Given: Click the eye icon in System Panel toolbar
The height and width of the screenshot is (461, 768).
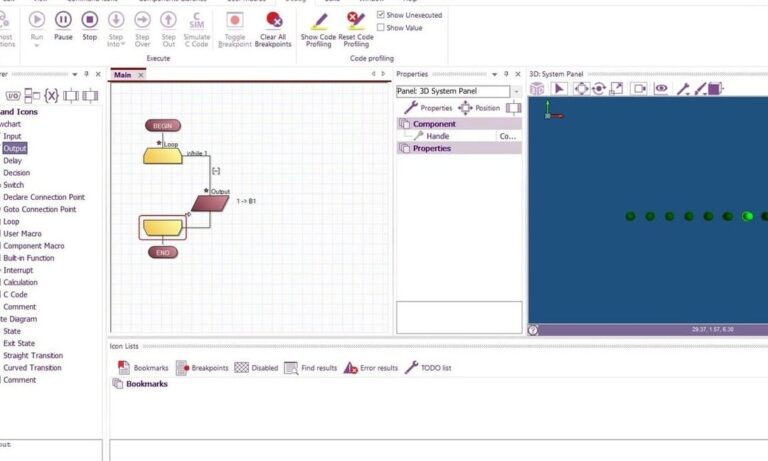Looking at the screenshot, I should [x=661, y=89].
